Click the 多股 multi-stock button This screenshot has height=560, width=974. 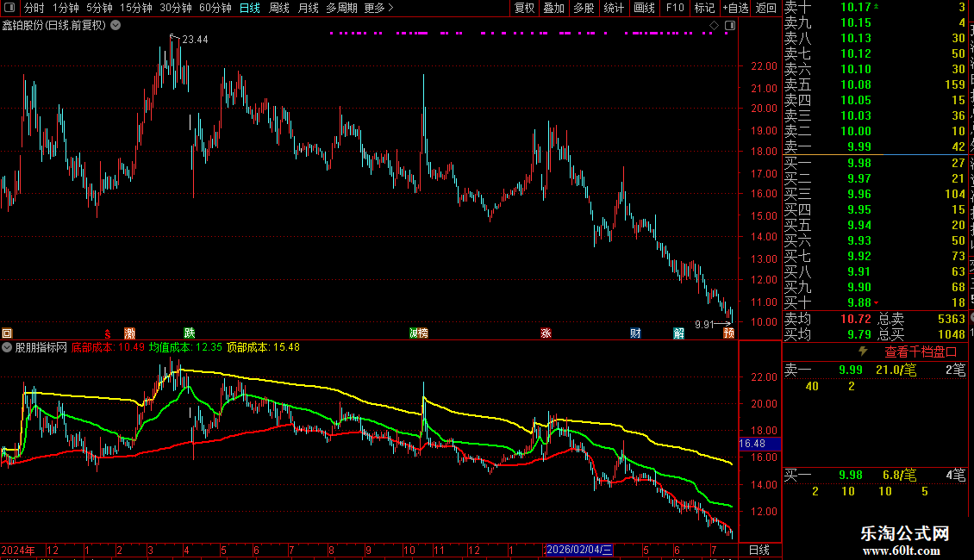tap(584, 8)
